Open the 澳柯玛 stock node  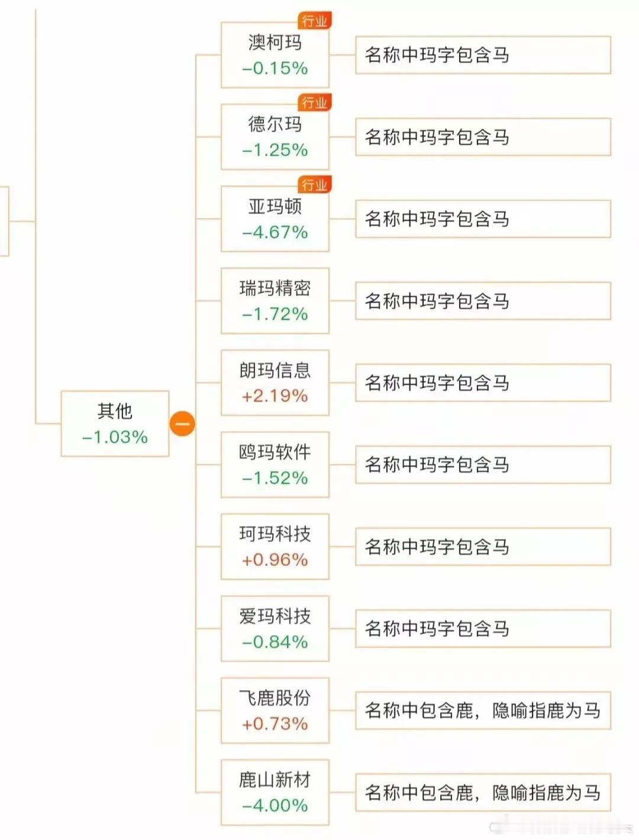coord(275,55)
